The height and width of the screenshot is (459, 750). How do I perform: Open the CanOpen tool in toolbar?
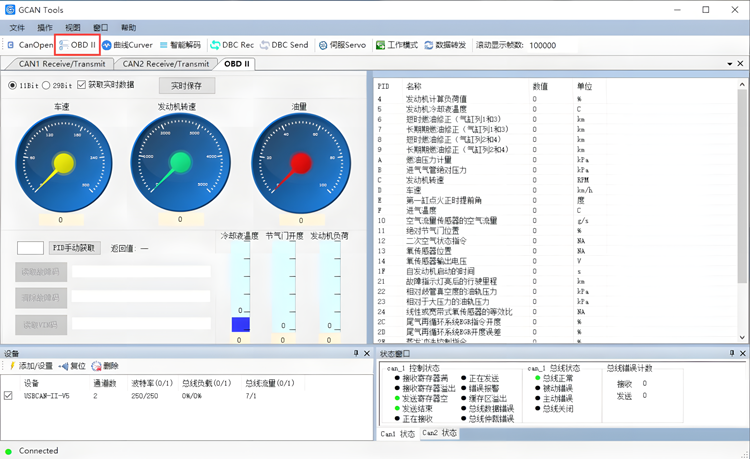[x=30, y=45]
